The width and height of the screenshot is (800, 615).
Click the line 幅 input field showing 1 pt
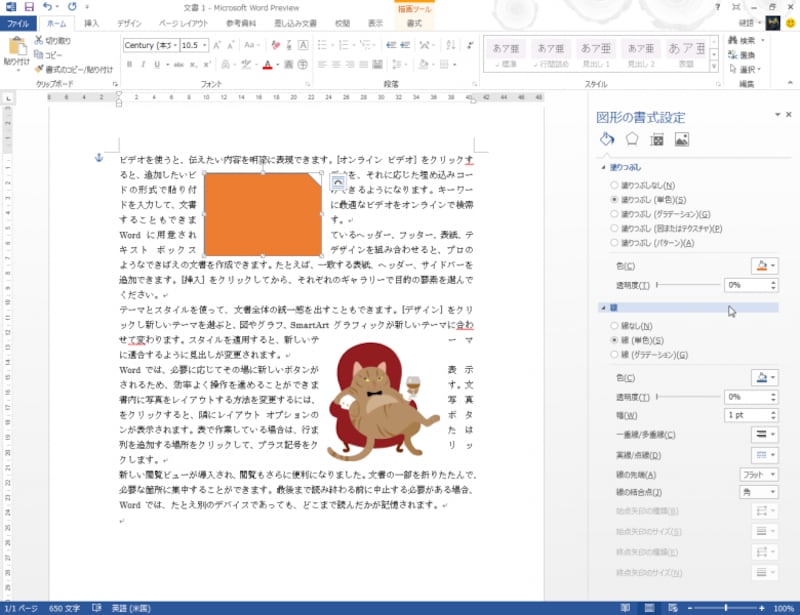[743, 414]
